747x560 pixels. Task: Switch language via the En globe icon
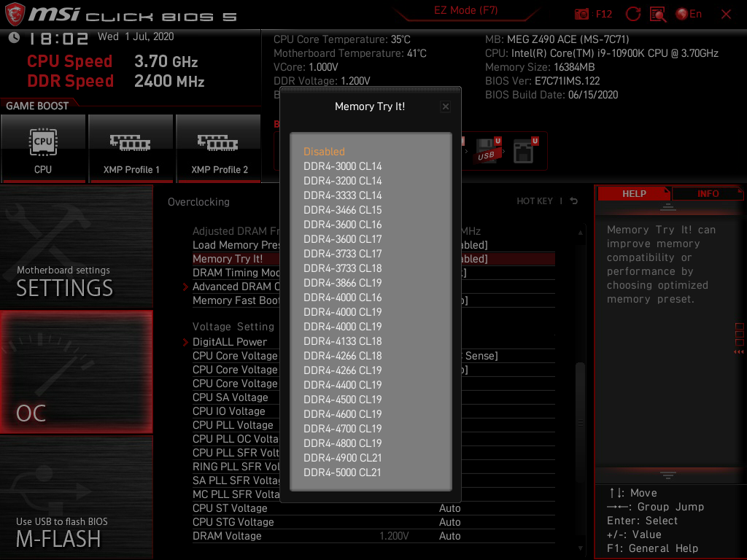coord(684,13)
